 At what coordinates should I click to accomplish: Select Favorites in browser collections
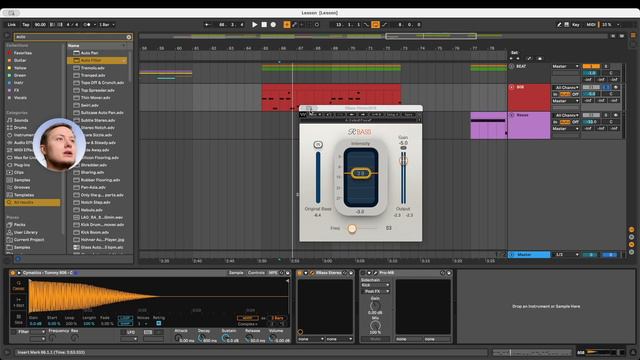[22, 53]
